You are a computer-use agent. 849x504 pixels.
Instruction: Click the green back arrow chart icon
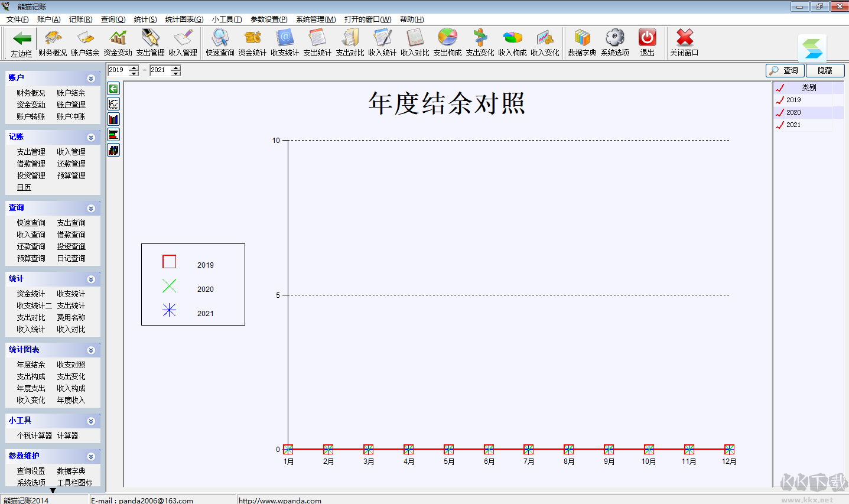[113, 89]
